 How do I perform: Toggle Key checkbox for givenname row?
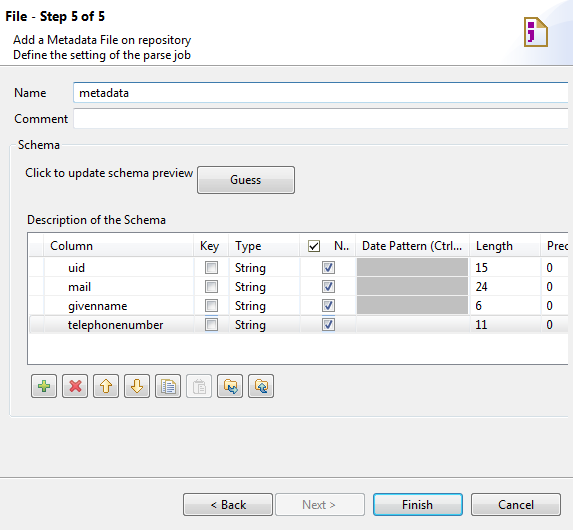click(211, 306)
